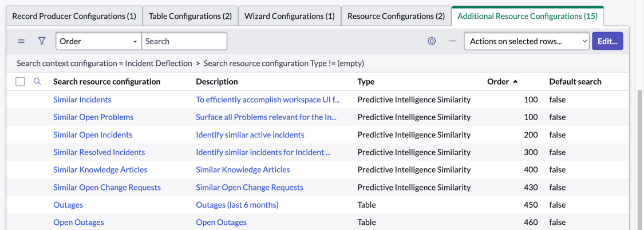Image resolution: width=644 pixels, height=230 pixels.
Task: Switch to Wizard Configurations tab
Action: click(x=290, y=17)
